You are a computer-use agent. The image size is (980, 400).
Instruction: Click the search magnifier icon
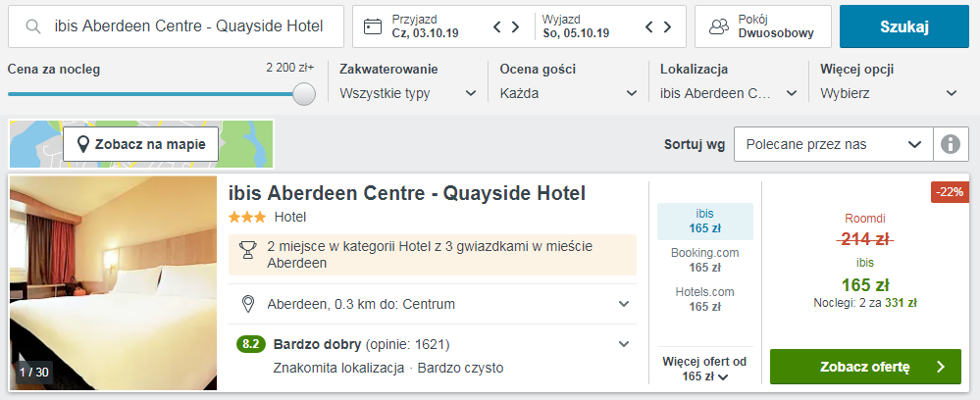point(33,26)
